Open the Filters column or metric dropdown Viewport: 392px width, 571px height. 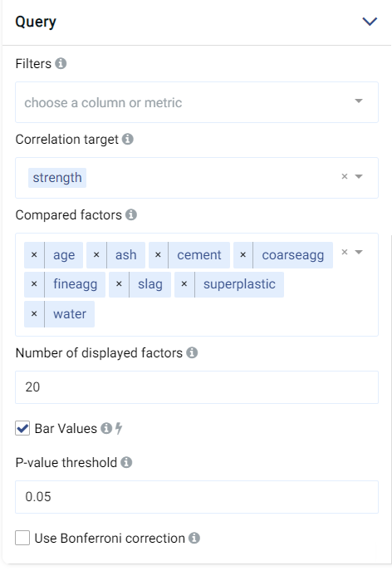pyautogui.click(x=197, y=102)
